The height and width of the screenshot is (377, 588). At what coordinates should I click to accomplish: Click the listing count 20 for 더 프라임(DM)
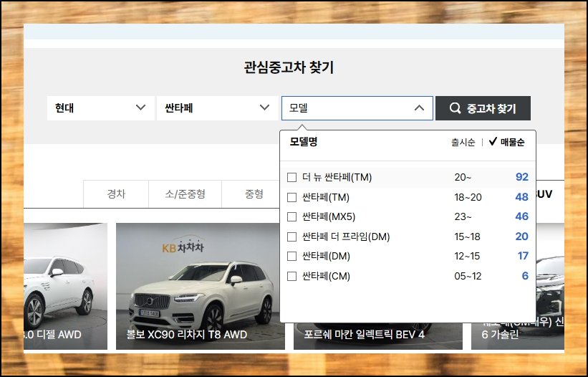tap(521, 237)
